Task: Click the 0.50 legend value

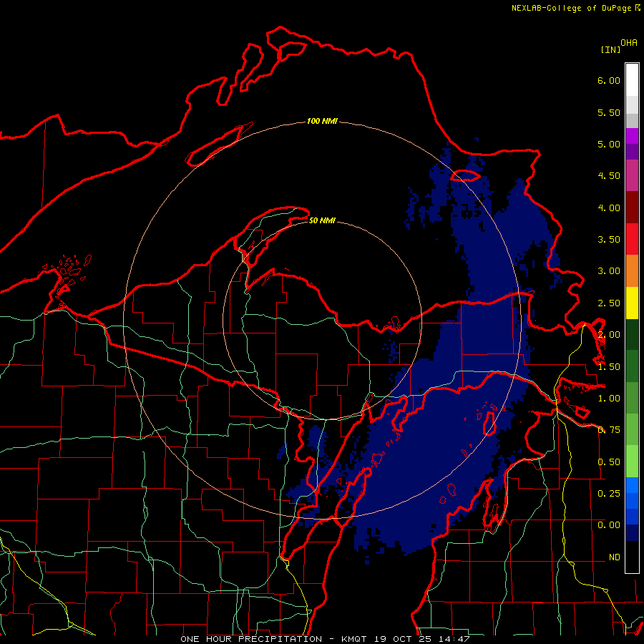Action: click(x=609, y=462)
